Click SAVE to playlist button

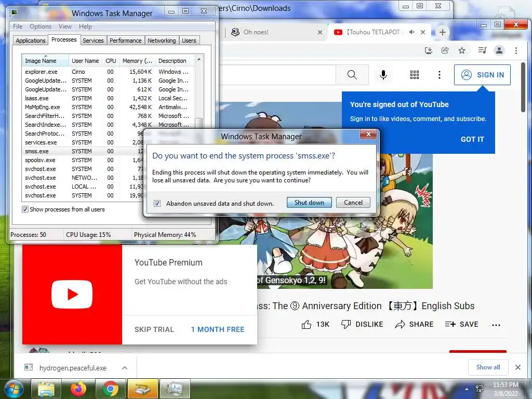(x=461, y=324)
